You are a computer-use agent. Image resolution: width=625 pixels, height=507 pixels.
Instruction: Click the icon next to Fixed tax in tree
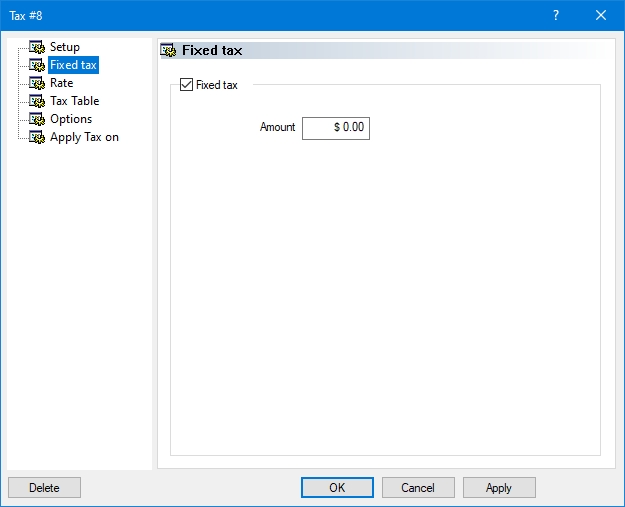tap(38, 65)
